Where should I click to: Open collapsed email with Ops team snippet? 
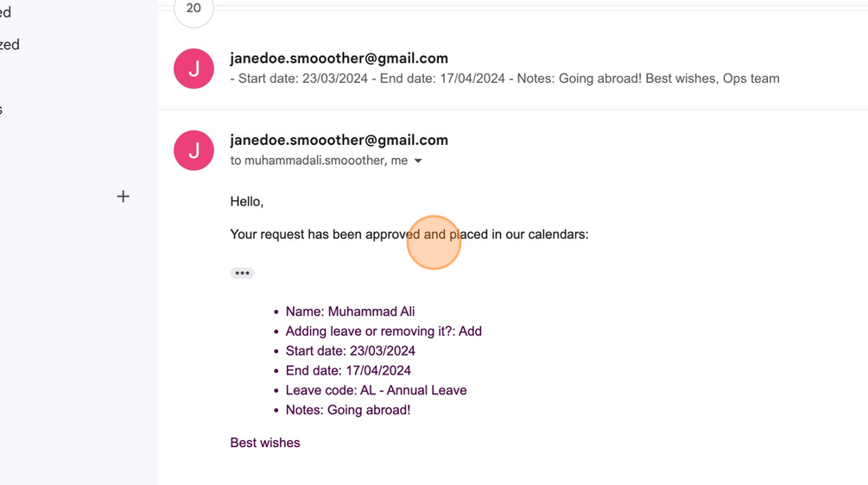504,79
